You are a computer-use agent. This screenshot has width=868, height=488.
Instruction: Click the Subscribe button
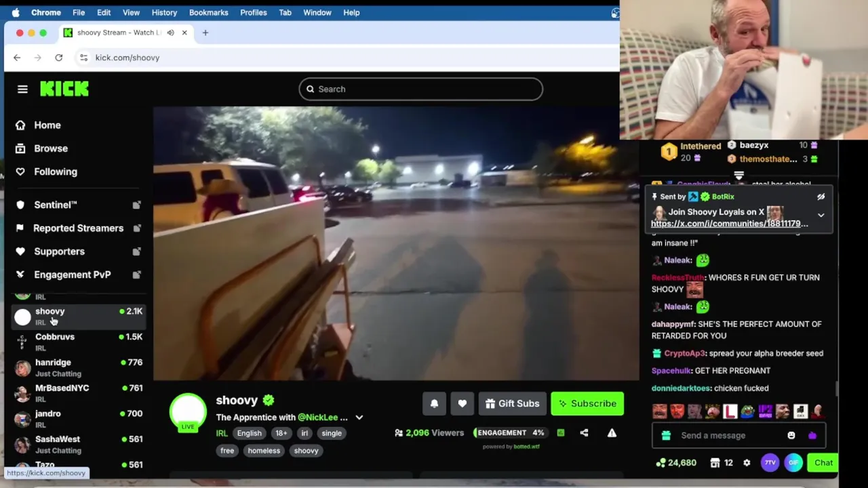[587, 404]
